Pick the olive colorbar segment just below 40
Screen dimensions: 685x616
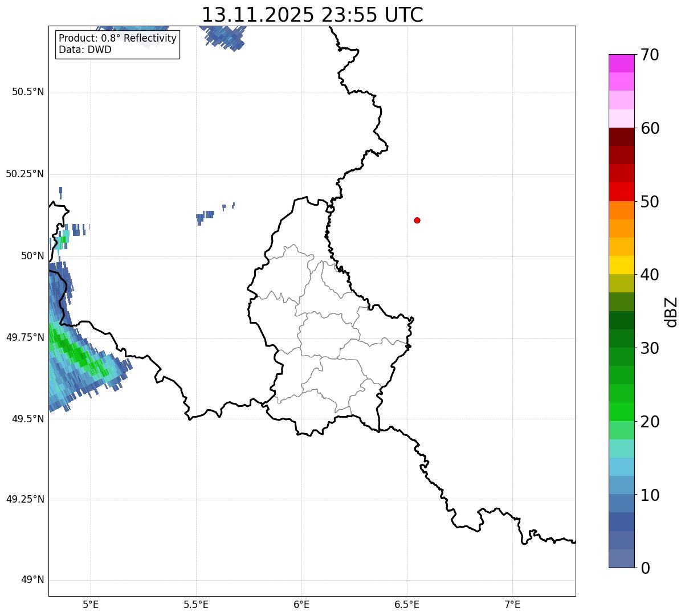click(x=622, y=283)
